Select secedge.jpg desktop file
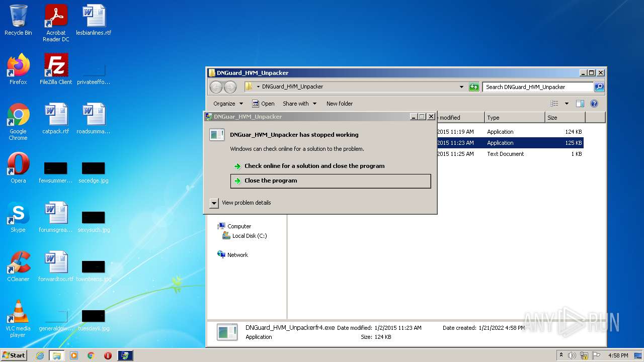 pyautogui.click(x=94, y=171)
